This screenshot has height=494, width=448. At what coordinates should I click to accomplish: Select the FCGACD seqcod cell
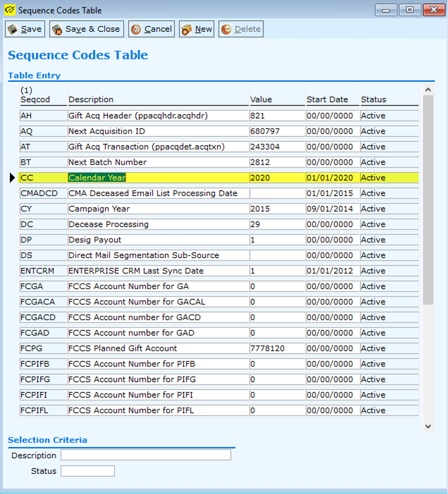(43, 317)
